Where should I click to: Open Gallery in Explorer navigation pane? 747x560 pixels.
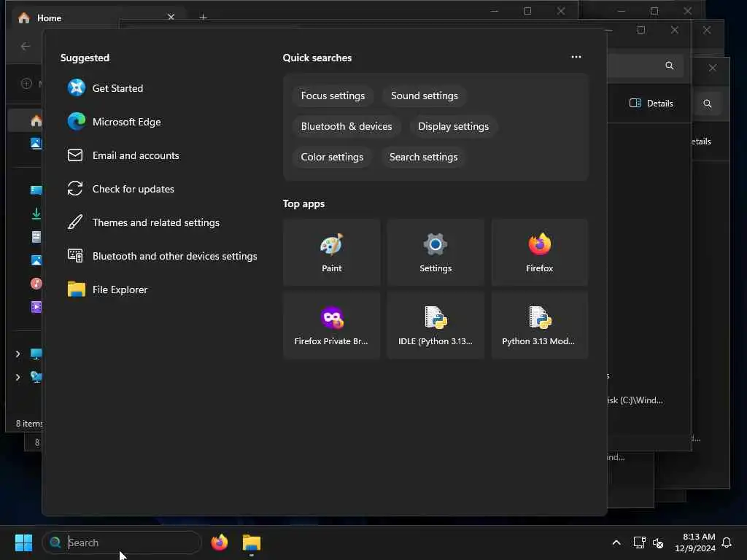pos(36,143)
